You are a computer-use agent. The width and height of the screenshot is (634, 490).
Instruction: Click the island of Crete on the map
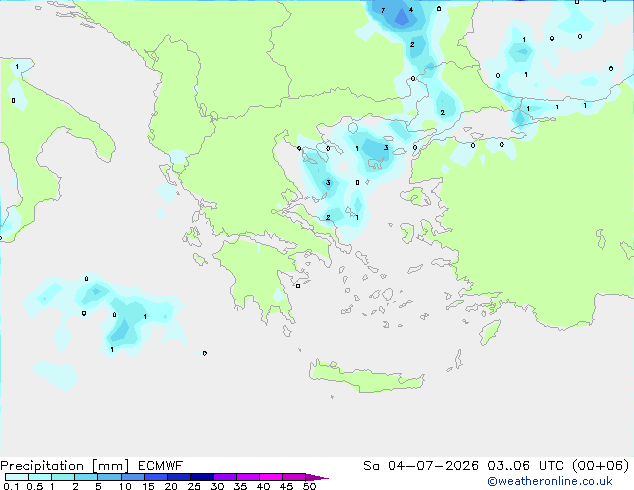point(366,377)
